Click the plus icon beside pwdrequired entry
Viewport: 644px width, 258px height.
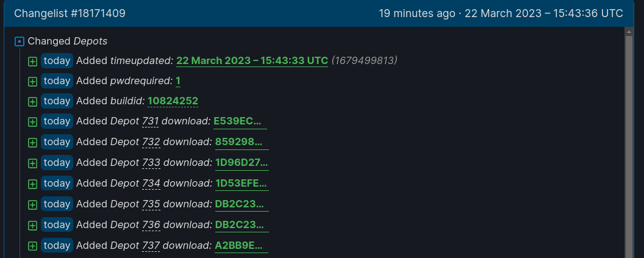pos(32,81)
